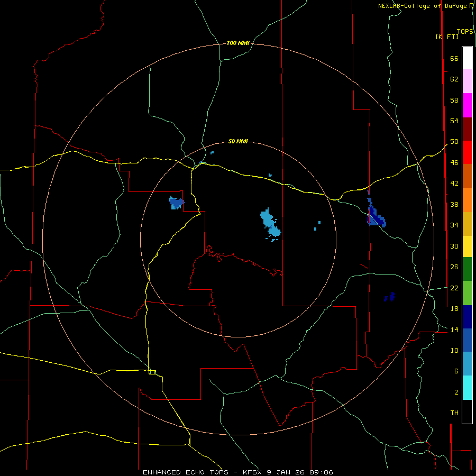The height and width of the screenshot is (476, 476).
Task: Select the magenta legend swatch
Action: [467, 105]
